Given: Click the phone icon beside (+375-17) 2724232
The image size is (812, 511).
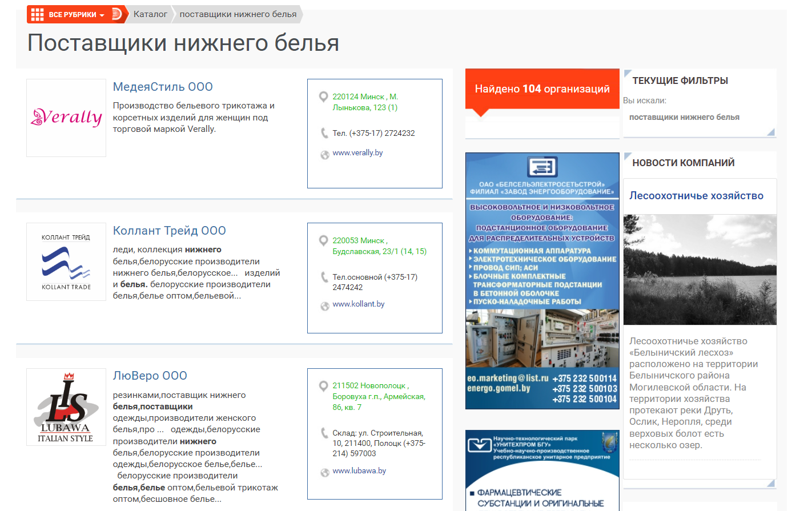Looking at the screenshot, I should tap(324, 134).
